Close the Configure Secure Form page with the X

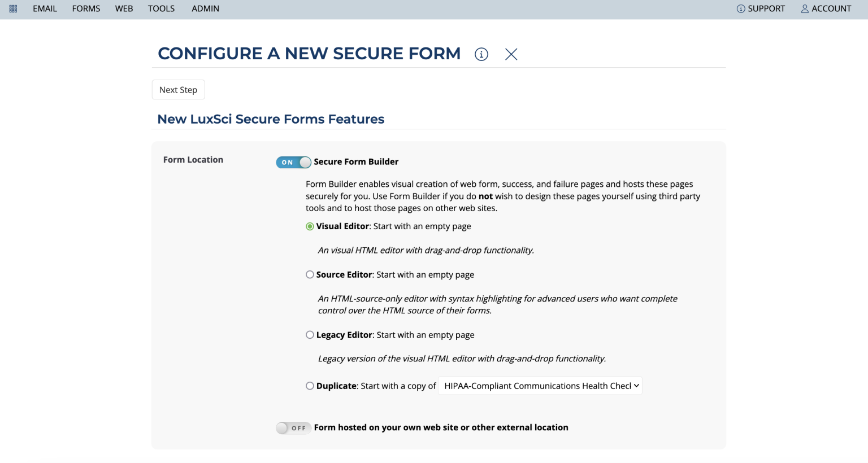coord(511,54)
